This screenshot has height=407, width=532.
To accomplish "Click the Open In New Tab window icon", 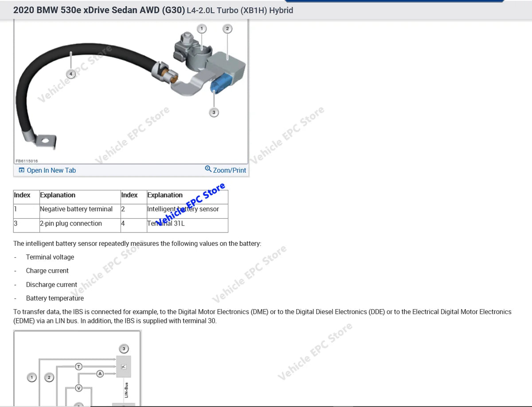I will tap(22, 171).
